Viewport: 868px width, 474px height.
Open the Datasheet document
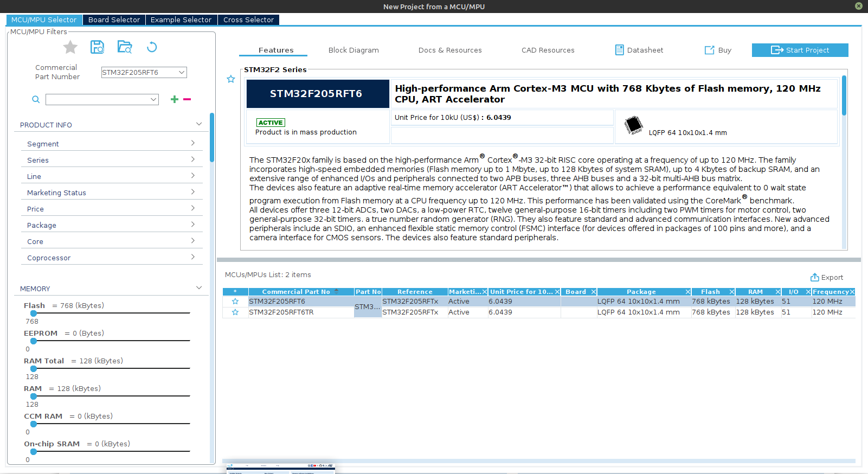pos(639,50)
